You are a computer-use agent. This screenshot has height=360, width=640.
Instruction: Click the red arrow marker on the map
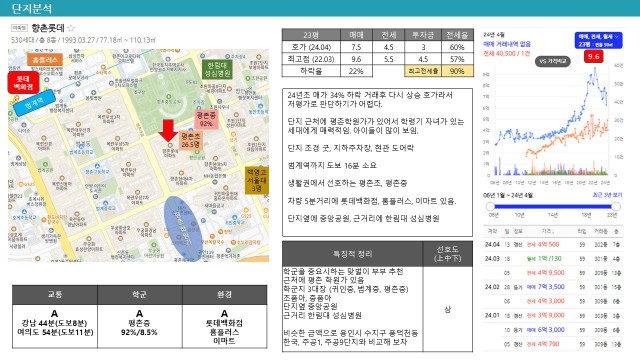(x=168, y=131)
